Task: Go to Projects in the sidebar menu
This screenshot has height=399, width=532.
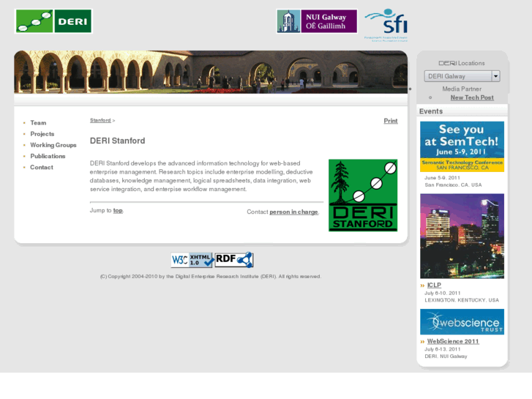Action: [x=42, y=134]
